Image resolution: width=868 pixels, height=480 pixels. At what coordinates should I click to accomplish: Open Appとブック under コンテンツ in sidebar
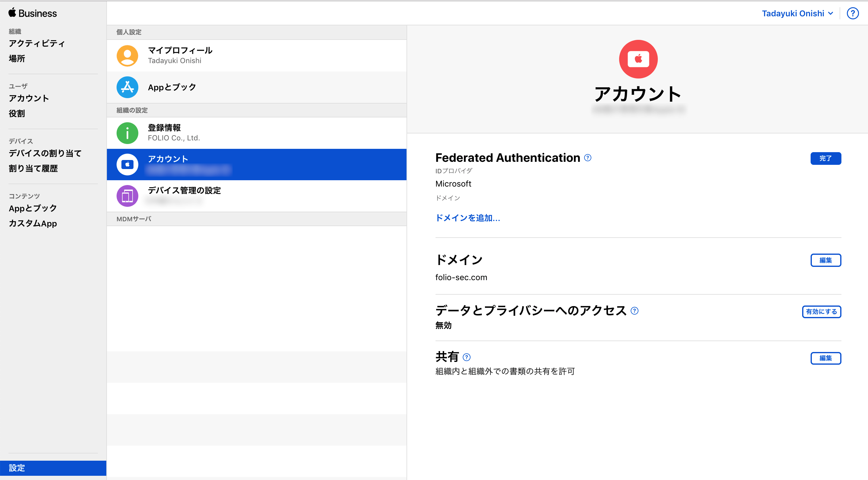pyautogui.click(x=33, y=208)
